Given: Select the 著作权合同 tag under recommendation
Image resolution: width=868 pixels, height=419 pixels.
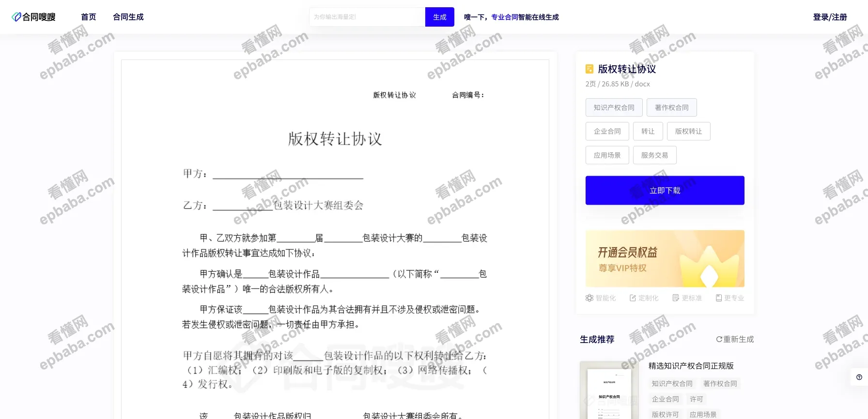Looking at the screenshot, I should click(x=720, y=384).
